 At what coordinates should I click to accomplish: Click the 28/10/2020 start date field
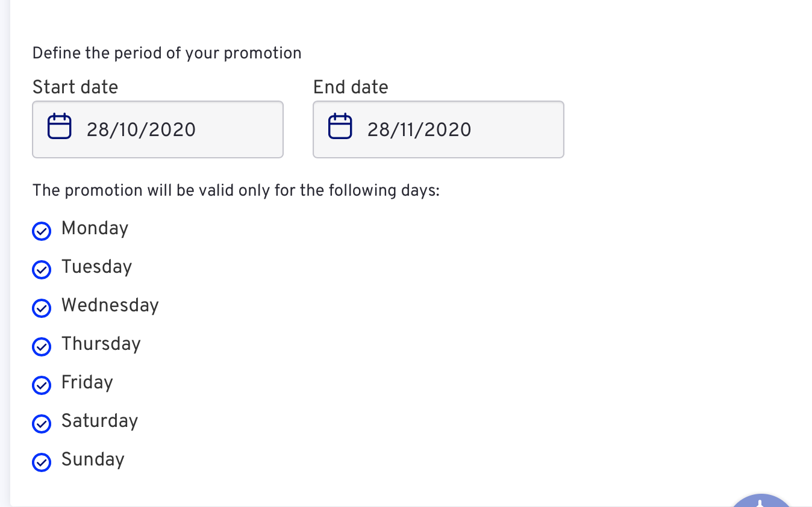coord(158,129)
